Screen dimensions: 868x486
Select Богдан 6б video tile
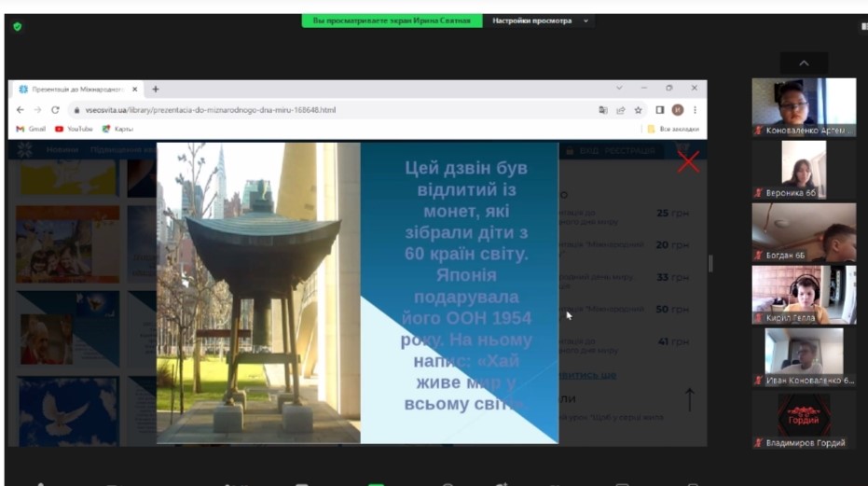[x=804, y=232]
